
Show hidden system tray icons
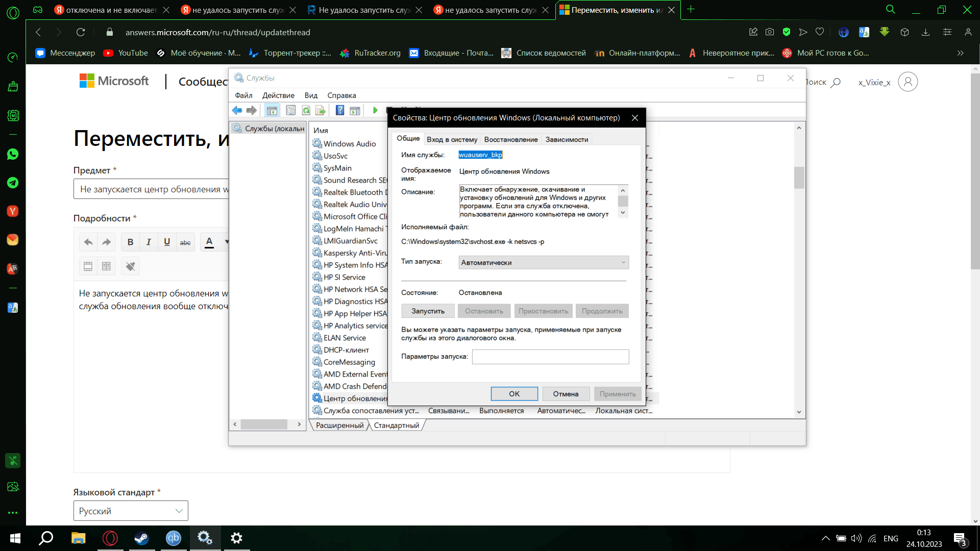click(x=825, y=538)
